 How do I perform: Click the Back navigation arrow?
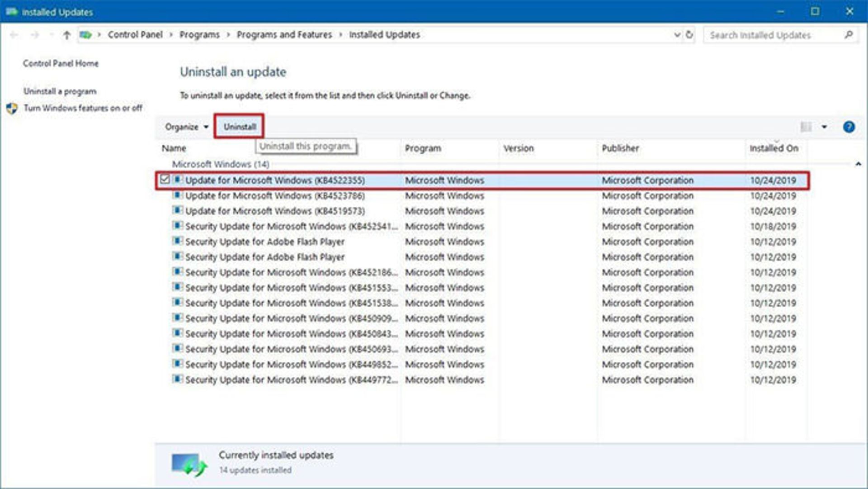click(x=14, y=35)
